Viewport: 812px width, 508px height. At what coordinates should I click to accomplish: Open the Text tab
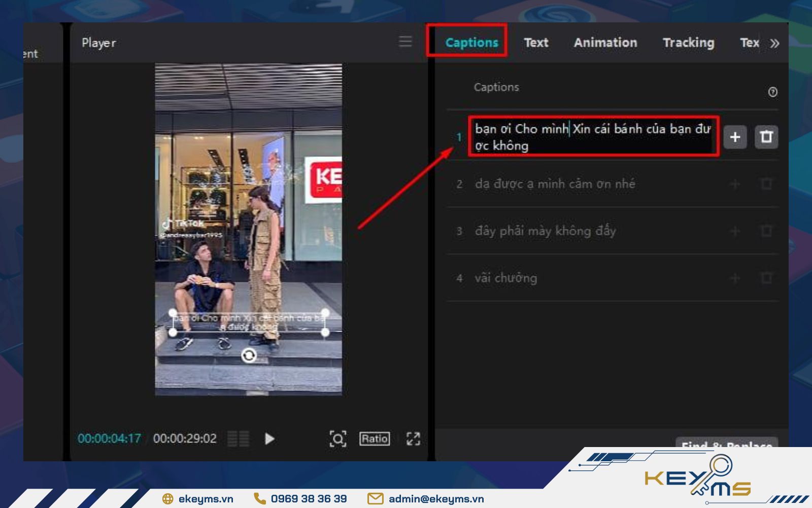[x=536, y=43]
